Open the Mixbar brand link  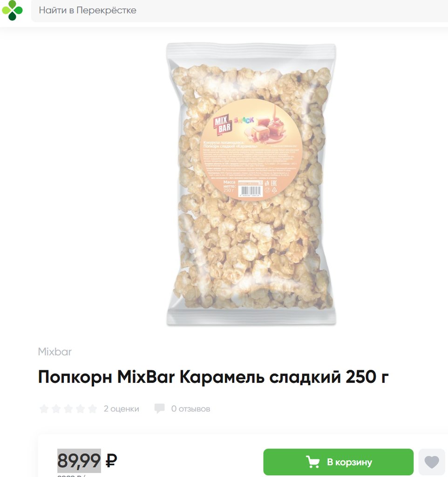pos(55,352)
